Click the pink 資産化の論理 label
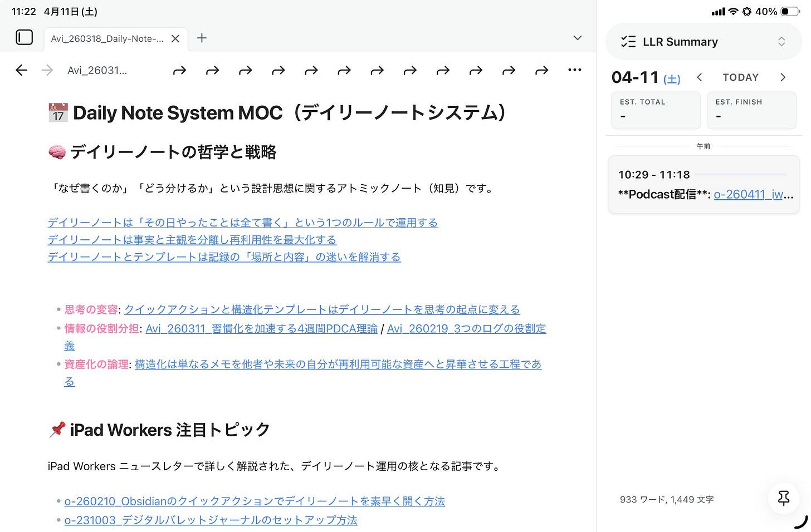 tap(96, 364)
